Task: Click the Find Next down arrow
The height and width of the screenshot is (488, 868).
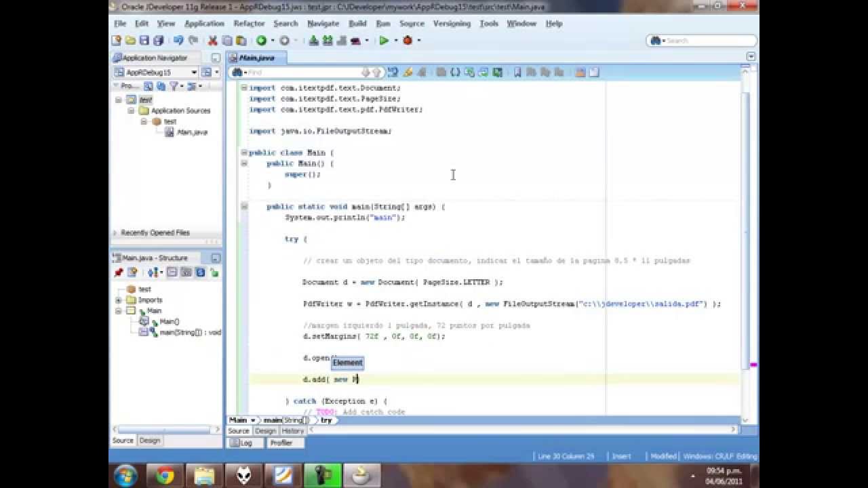Action: point(366,73)
